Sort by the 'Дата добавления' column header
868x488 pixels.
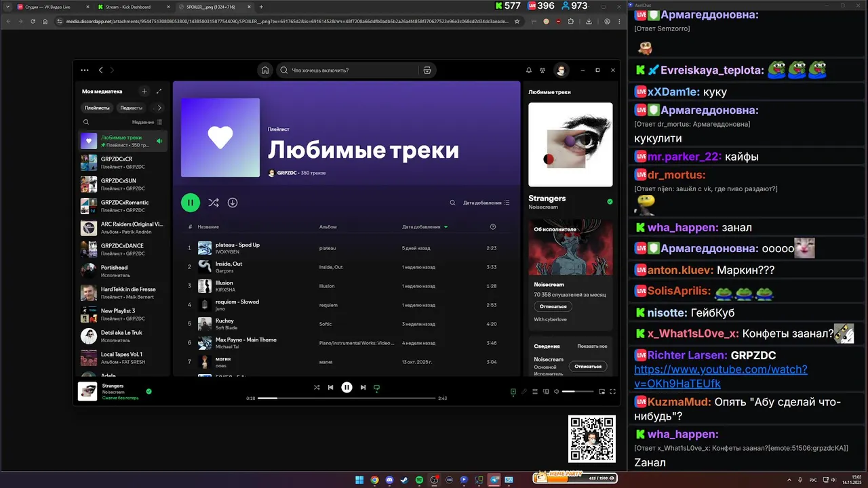tap(421, 226)
